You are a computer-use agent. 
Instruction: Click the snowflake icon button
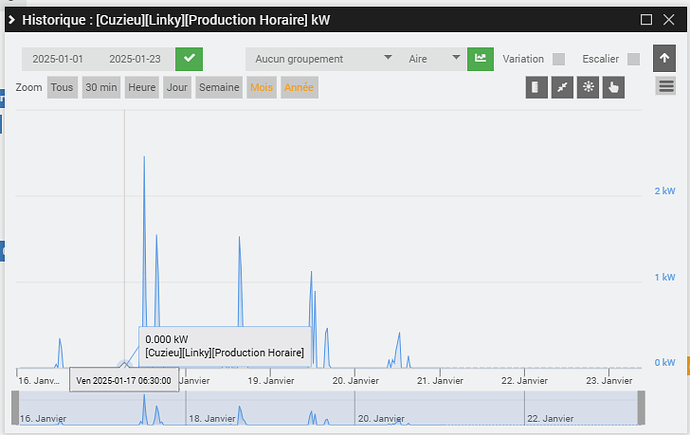coord(588,87)
